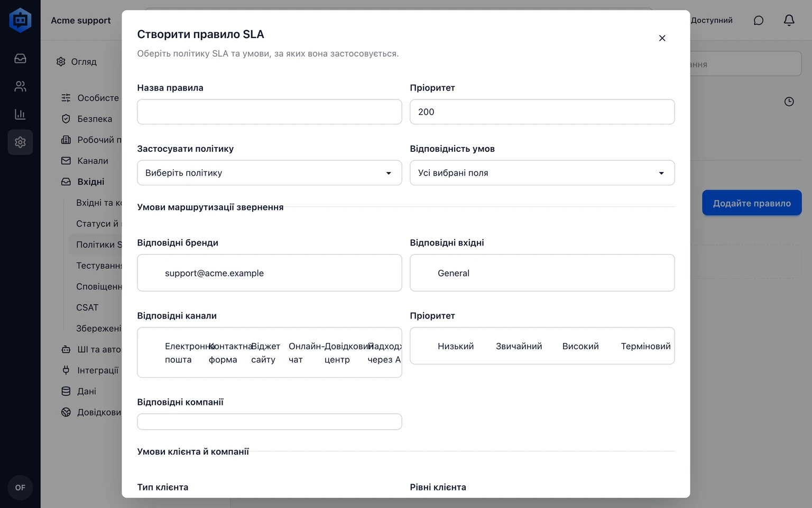Open the notifications bell
The image size is (812, 508).
789,20
